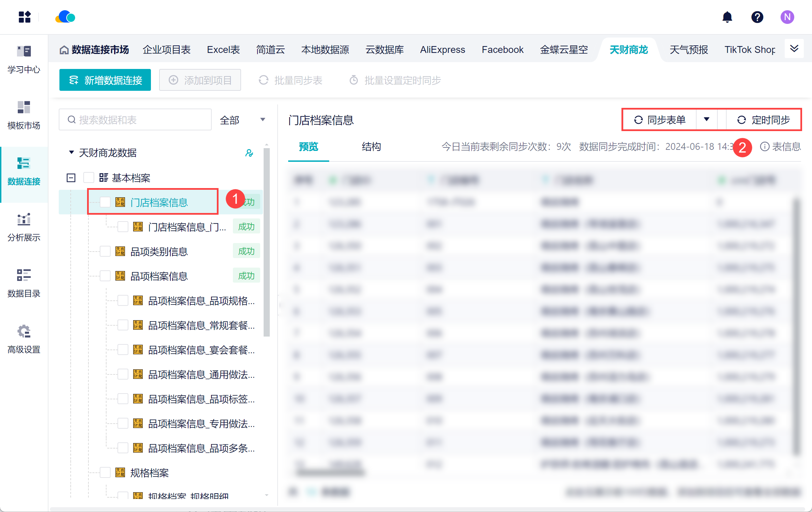Check the 基本档案 folder checkbox
The image size is (812, 512).
[89, 178]
